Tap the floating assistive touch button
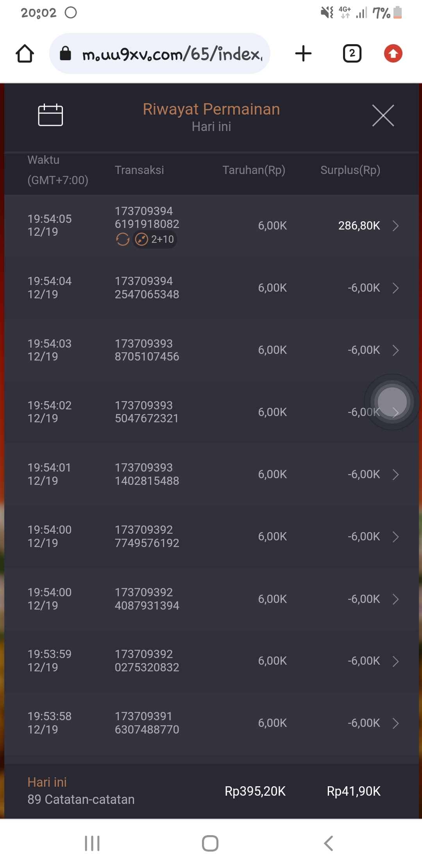Viewport: 422px width, 868px height. click(392, 402)
